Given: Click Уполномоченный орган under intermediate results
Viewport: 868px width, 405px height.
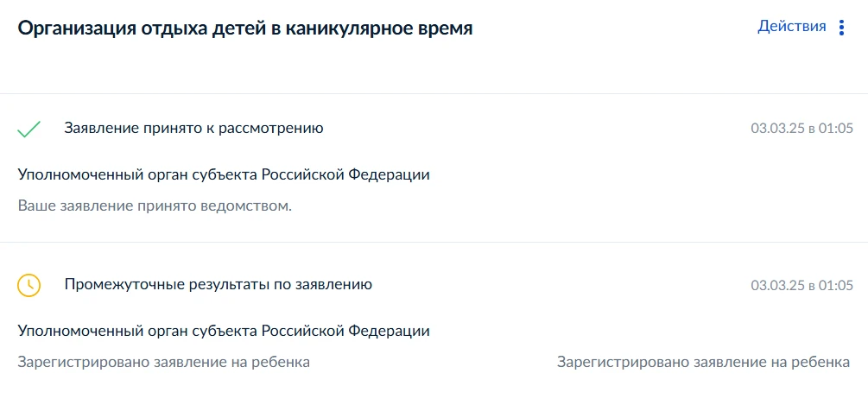Looking at the screenshot, I should click(224, 331).
